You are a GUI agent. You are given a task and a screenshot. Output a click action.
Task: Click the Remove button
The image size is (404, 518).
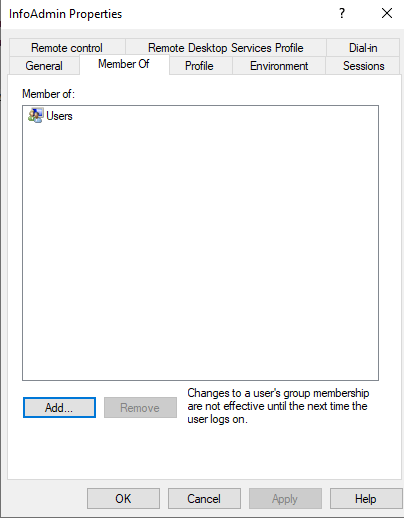(140, 407)
